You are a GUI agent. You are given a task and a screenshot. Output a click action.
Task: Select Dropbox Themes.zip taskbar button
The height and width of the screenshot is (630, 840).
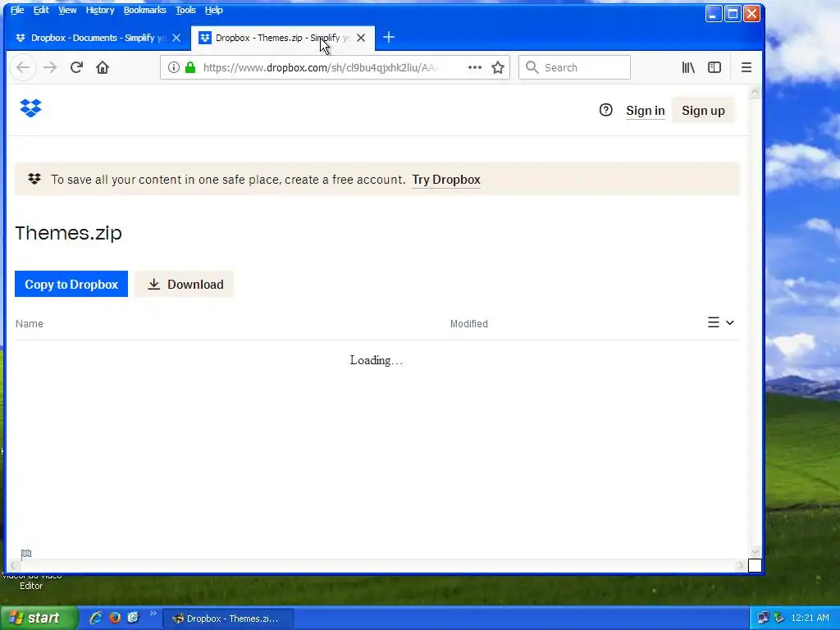point(228,619)
